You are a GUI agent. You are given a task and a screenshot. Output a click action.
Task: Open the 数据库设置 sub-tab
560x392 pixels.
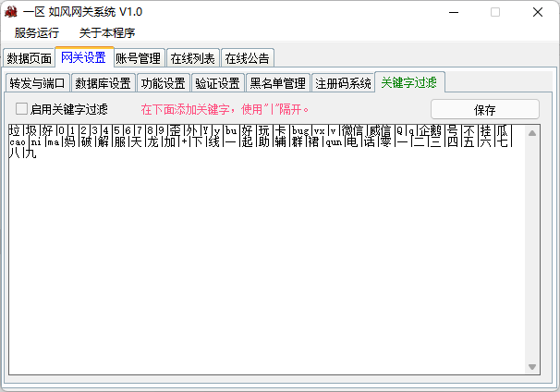tap(102, 83)
